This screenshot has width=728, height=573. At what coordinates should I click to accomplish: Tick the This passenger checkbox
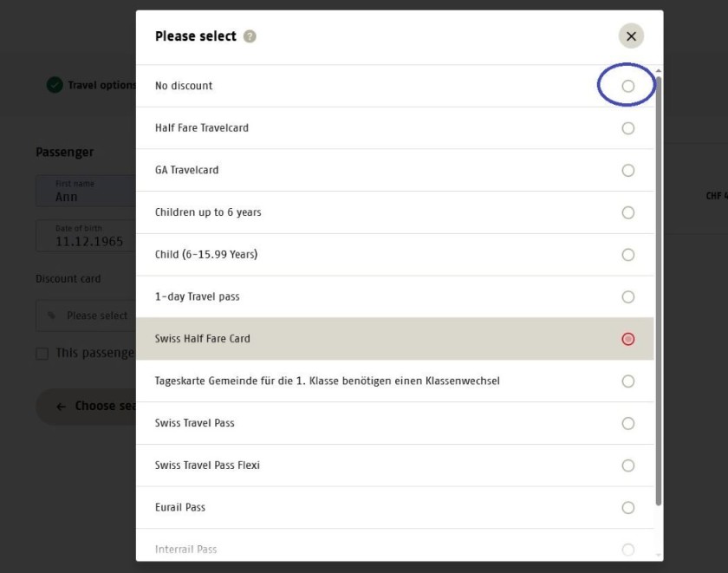[42, 354]
